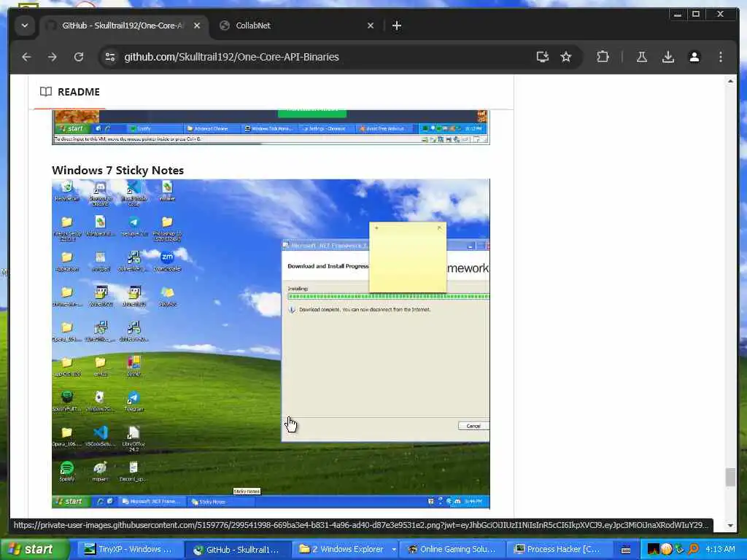747x560 pixels.
Task: Reload the GitHub page
Action: (79, 57)
